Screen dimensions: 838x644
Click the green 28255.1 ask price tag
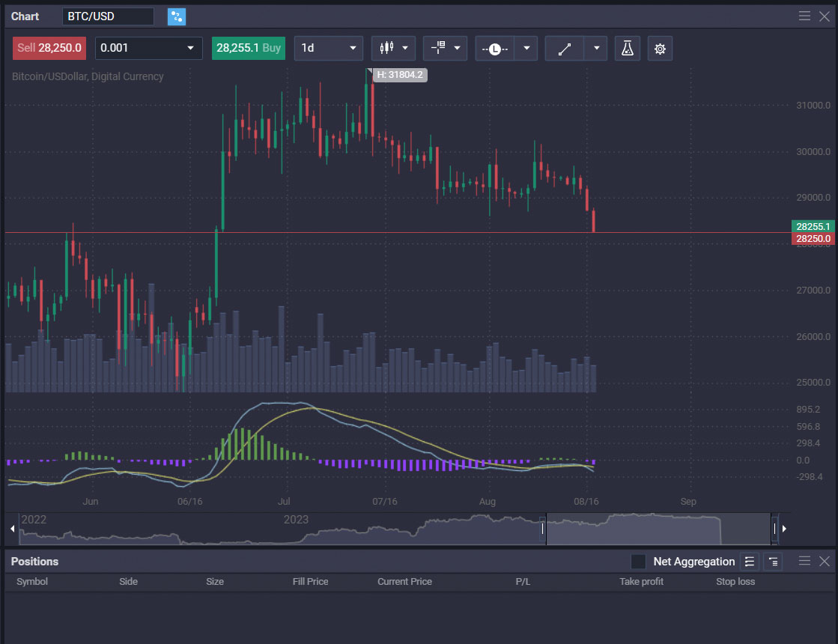(x=813, y=227)
